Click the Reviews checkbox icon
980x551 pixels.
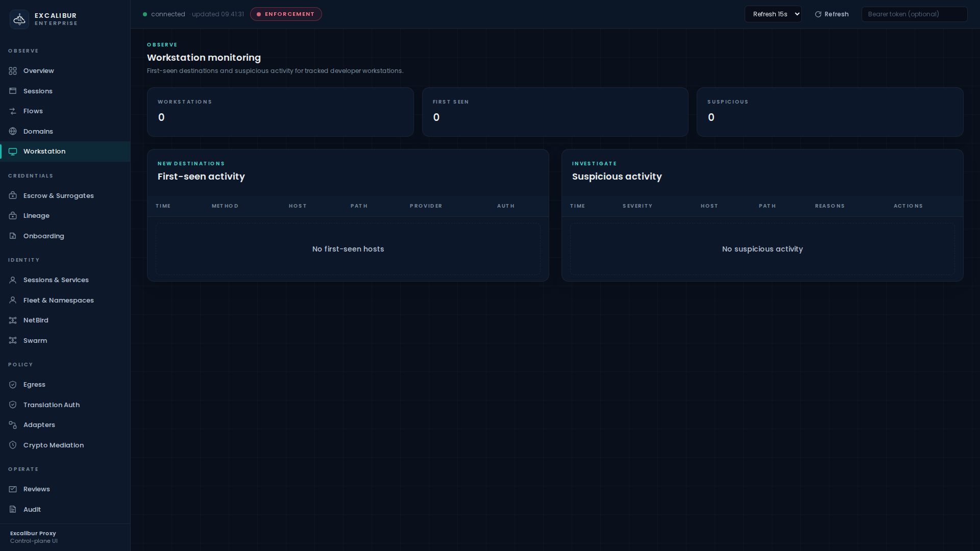point(13,489)
